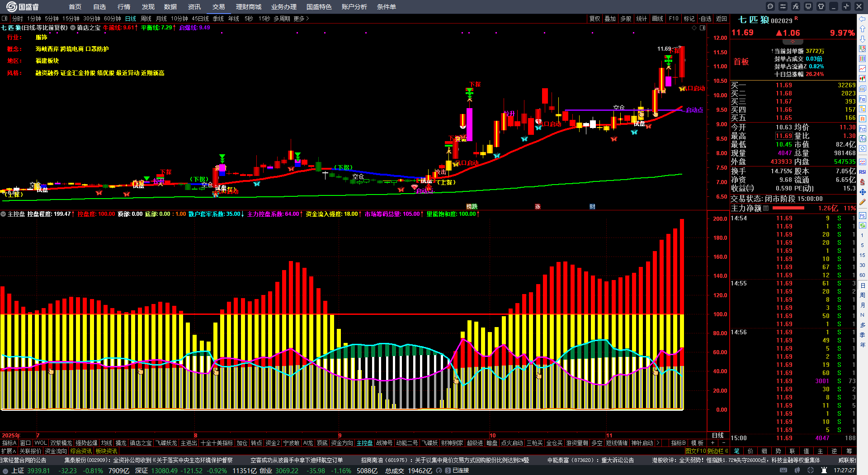Expand the 扩展 panel at bottom left
868x475 pixels.
pyautogui.click(x=9, y=451)
